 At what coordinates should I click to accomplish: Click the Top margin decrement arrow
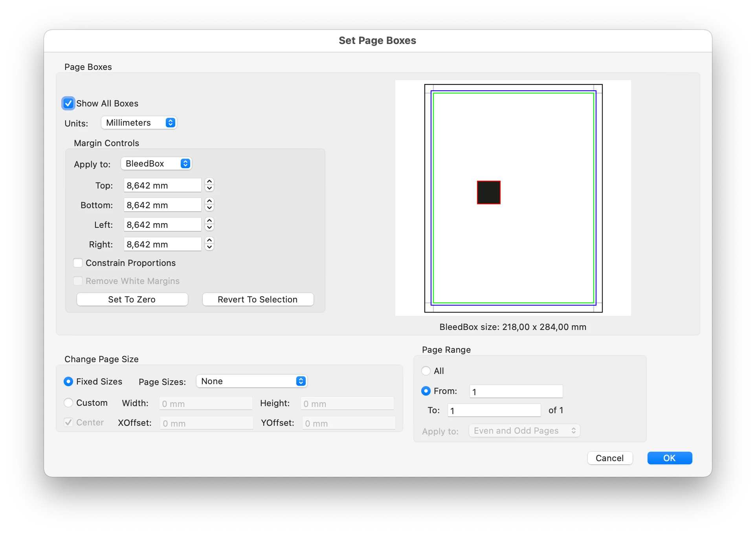point(209,188)
